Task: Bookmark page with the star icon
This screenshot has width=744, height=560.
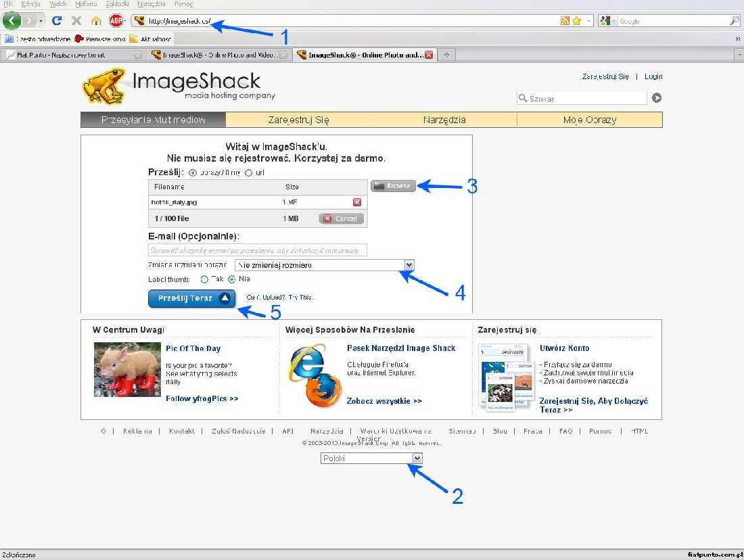Action: (x=576, y=21)
